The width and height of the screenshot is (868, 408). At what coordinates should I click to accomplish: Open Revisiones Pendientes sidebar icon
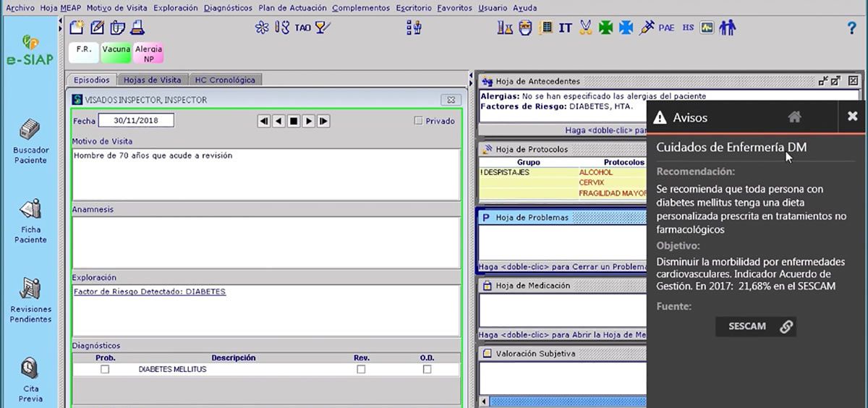30,289
